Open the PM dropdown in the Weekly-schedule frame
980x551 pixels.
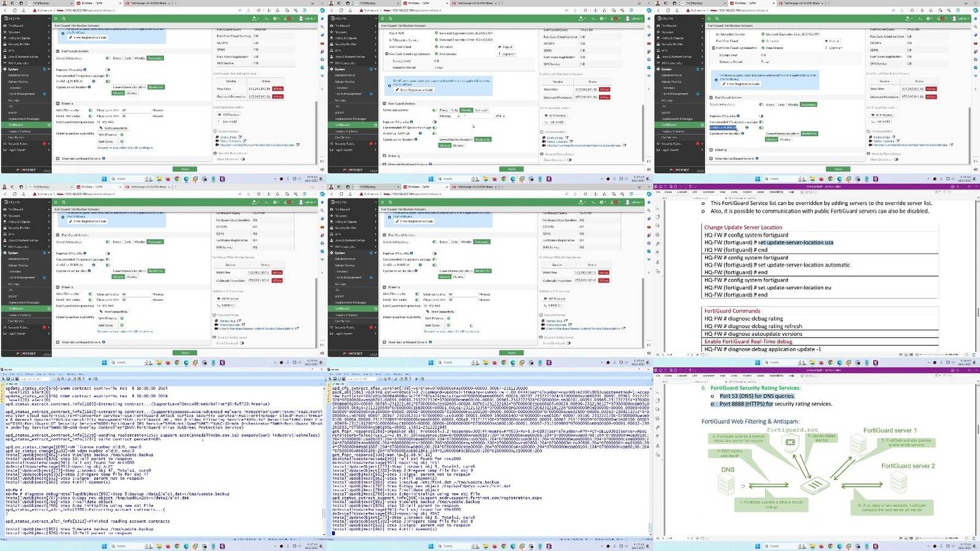pyautogui.click(x=500, y=116)
